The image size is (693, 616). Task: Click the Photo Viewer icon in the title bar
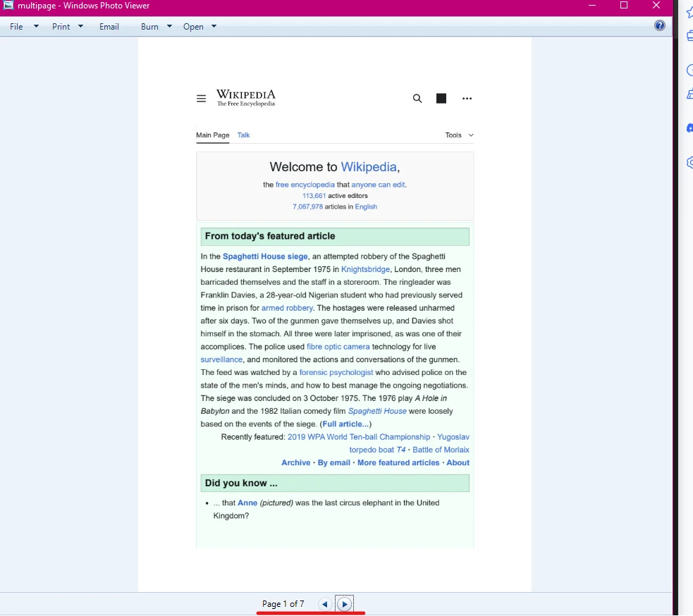point(8,6)
